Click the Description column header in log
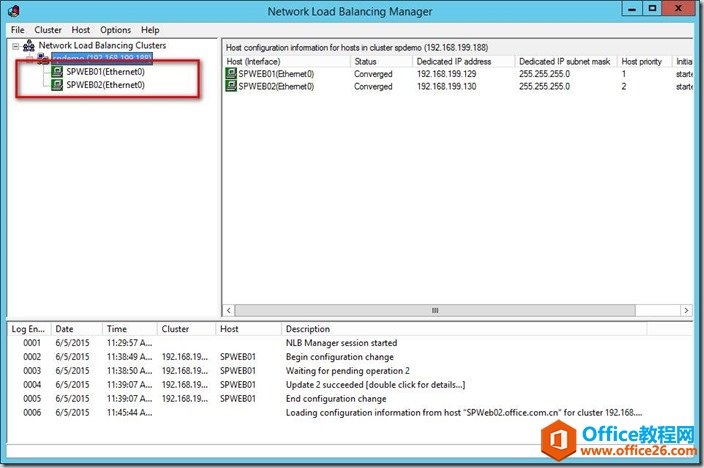This screenshot has width=704, height=468. point(464,329)
